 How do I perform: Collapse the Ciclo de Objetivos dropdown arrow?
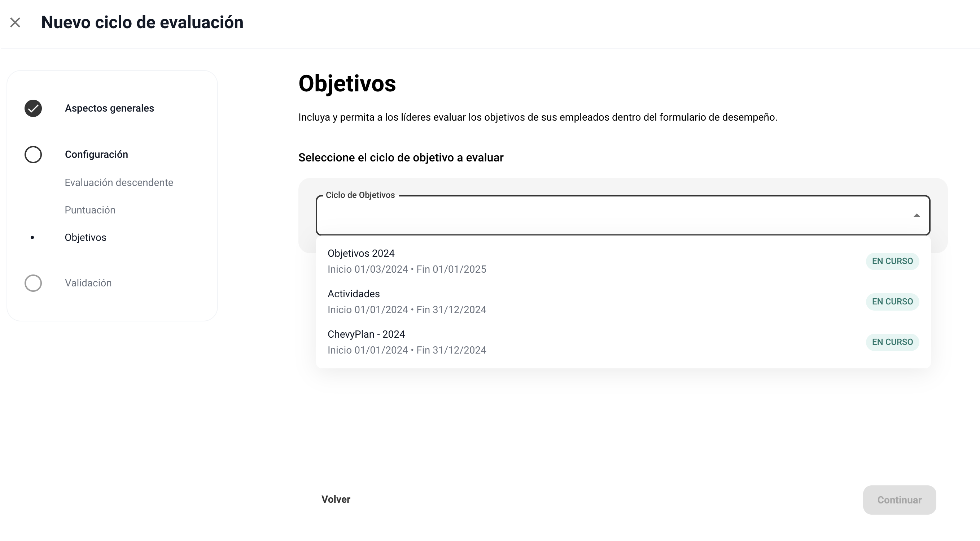917,216
